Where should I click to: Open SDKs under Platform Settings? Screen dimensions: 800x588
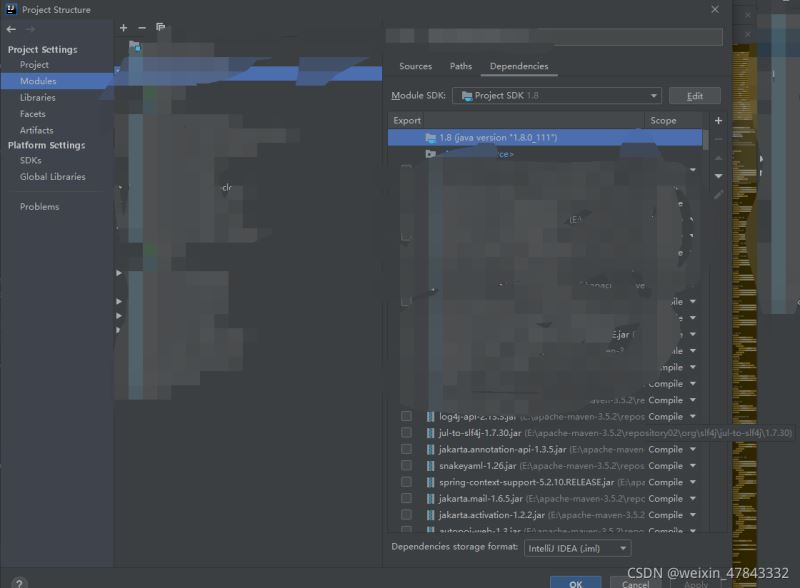(31, 160)
